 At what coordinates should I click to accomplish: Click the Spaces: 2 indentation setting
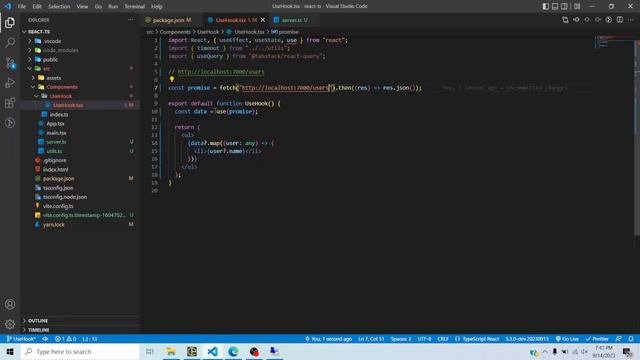(x=401, y=339)
